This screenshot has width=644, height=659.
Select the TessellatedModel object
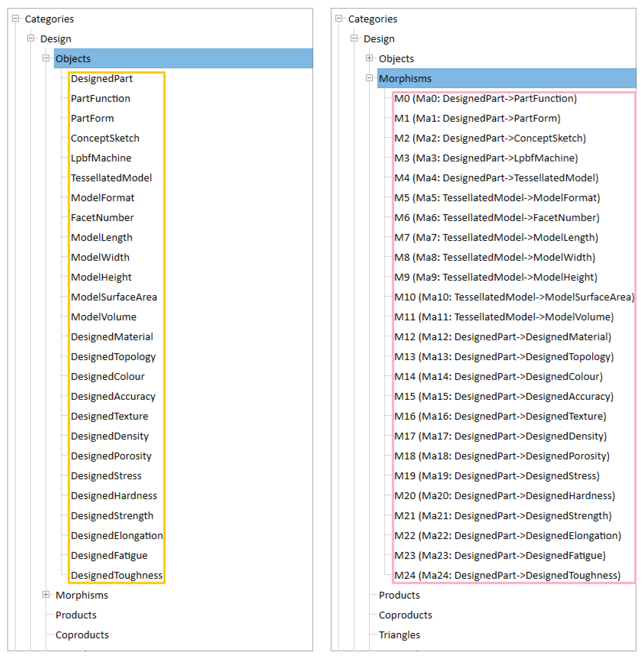(111, 178)
